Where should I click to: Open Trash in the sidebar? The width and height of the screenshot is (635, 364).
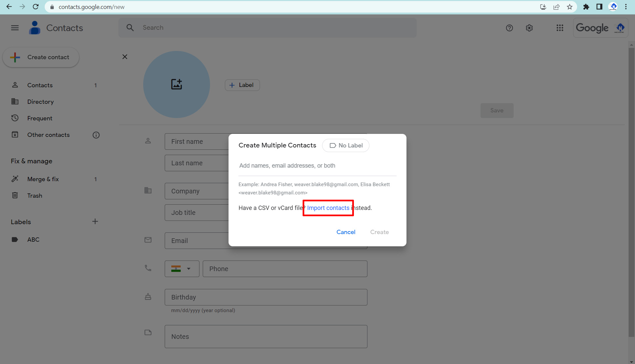point(35,196)
